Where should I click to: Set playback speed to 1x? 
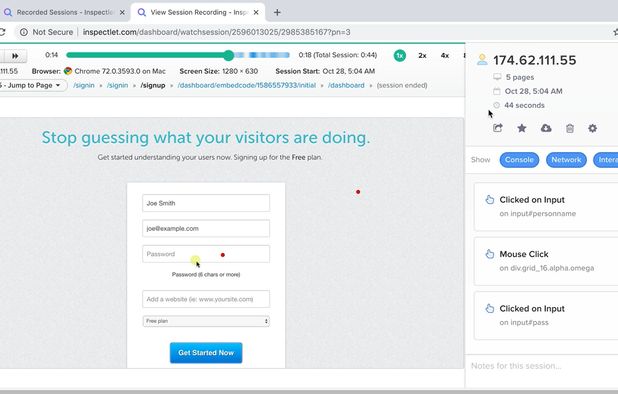click(400, 56)
